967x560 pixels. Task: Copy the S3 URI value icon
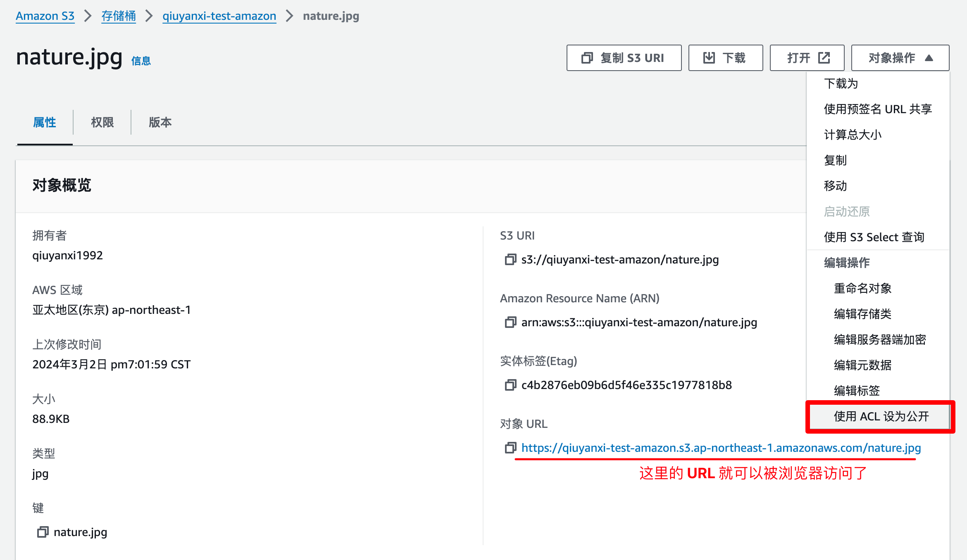tap(510, 259)
